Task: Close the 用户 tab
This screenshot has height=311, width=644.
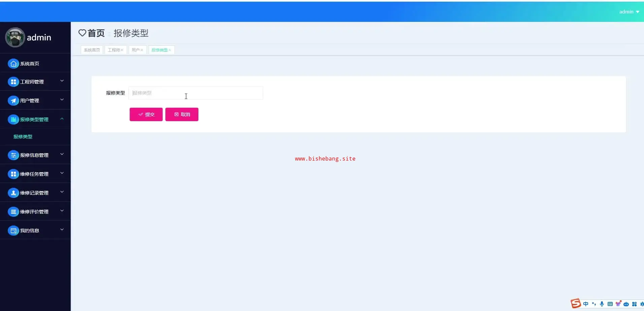Action: (x=142, y=50)
